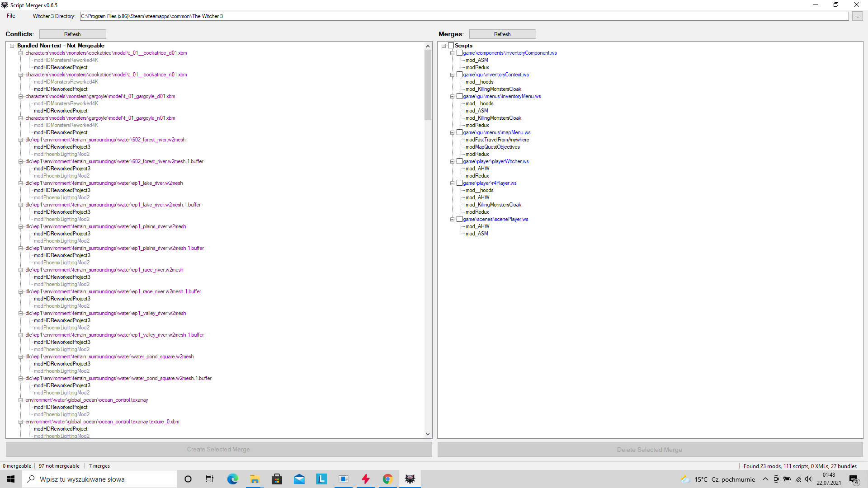
Task: Click the conflicts list scroll down arrow
Action: click(x=428, y=434)
